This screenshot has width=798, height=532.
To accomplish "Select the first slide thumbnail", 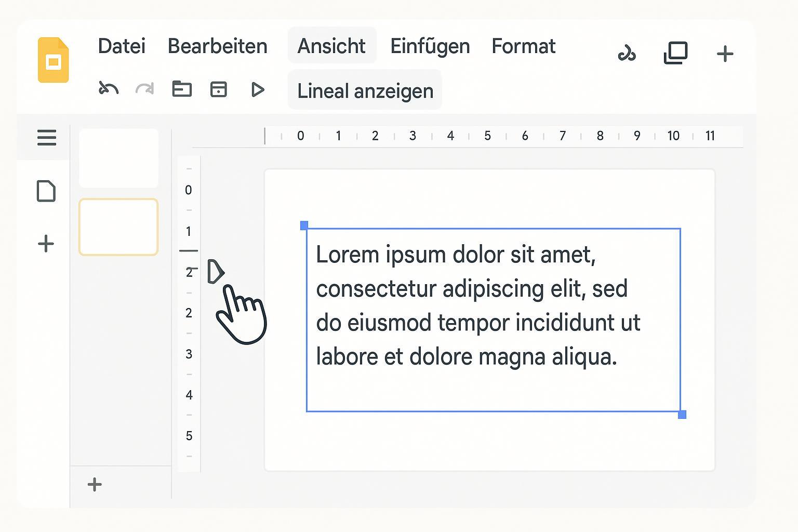I will tap(118, 158).
